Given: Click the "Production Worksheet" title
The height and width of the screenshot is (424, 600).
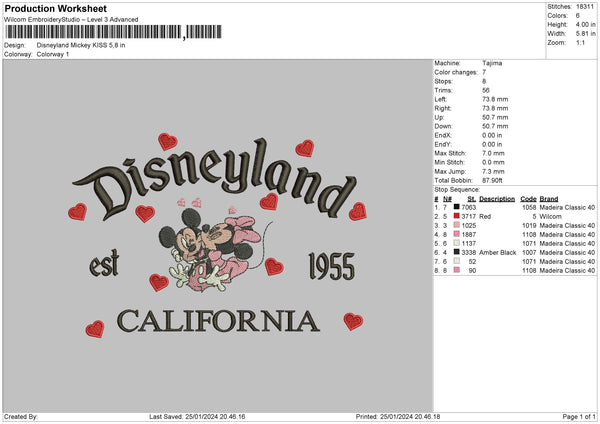Looking at the screenshot, I should tap(55, 8).
